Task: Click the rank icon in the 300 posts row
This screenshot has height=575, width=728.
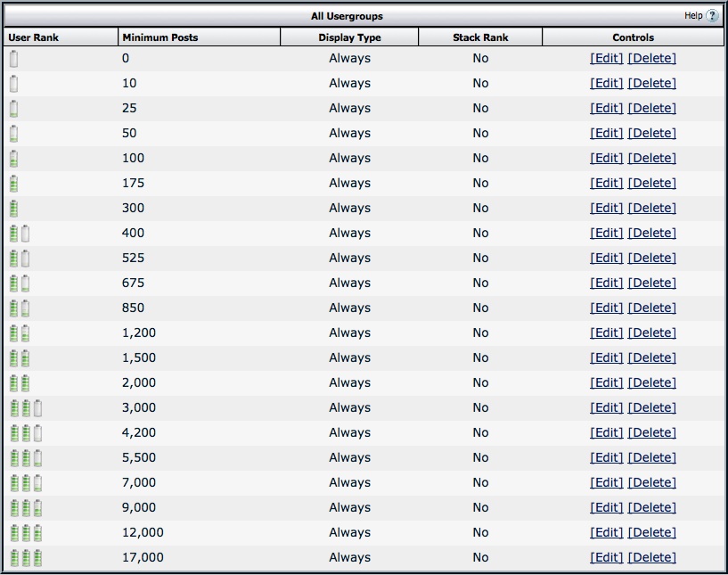Action: click(x=13, y=209)
